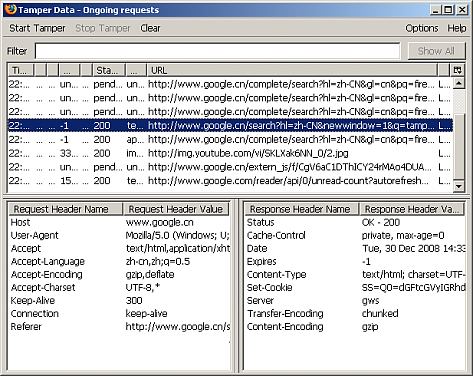Sort by the URL column header

coord(292,70)
